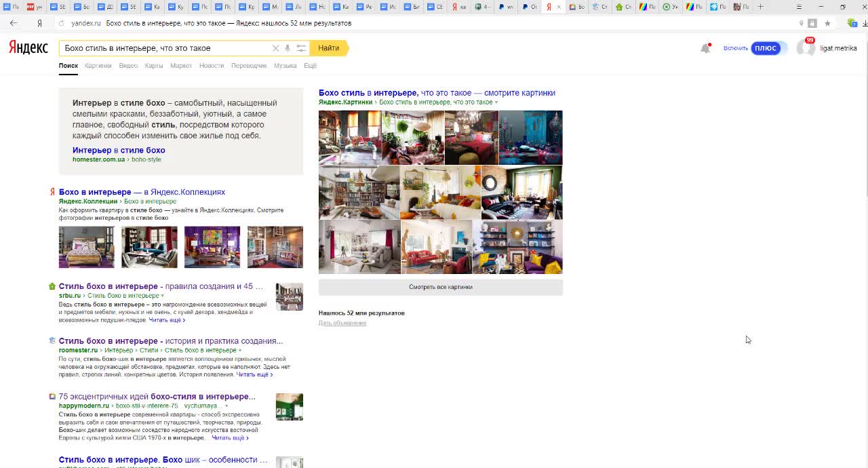Expand 'Читать ещё' on the happymodern.ru snippet
This screenshot has width=868, height=468.
(231, 438)
